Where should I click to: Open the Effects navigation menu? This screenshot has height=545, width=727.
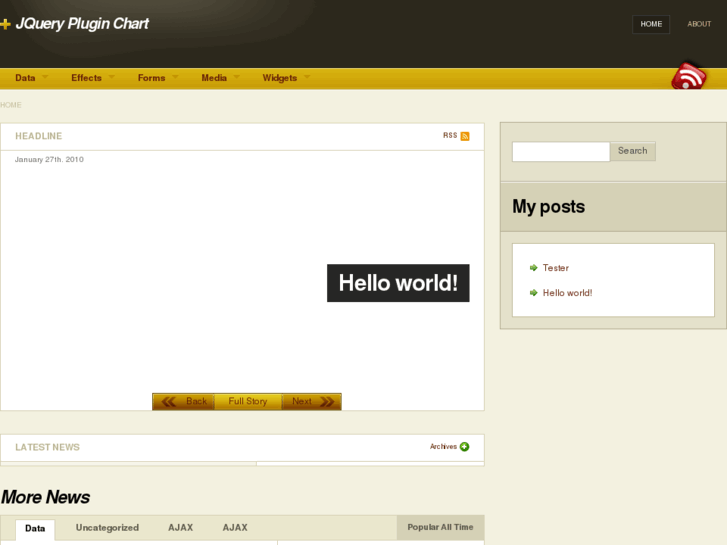(x=86, y=78)
